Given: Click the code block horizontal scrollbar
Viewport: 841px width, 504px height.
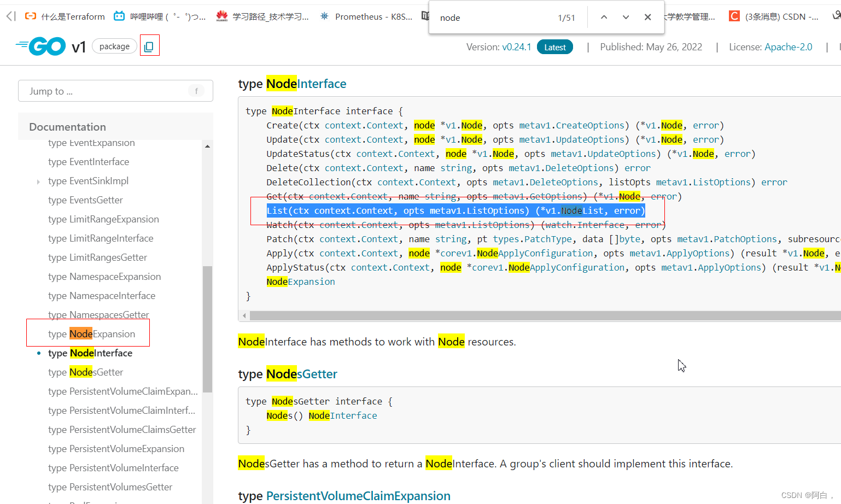Looking at the screenshot, I should click(545, 315).
